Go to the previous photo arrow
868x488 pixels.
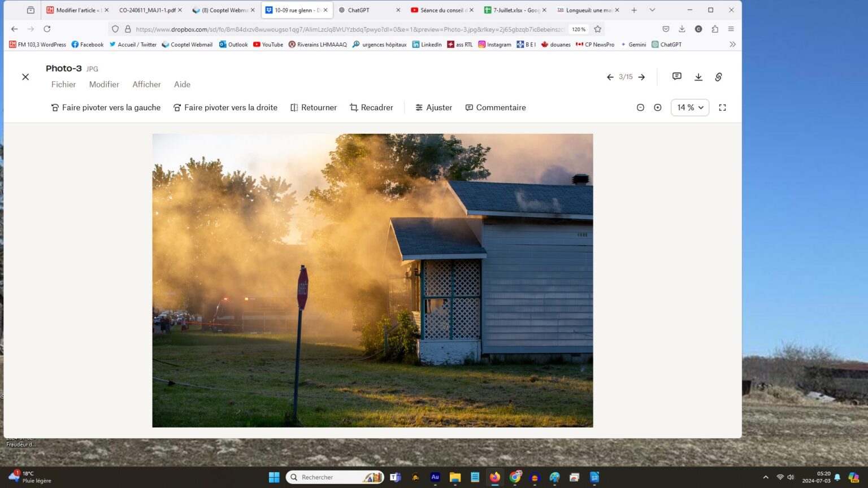(610, 77)
